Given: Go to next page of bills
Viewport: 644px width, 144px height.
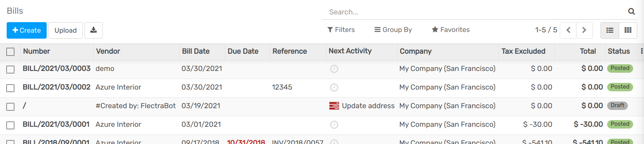Looking at the screenshot, I should click(x=584, y=30).
